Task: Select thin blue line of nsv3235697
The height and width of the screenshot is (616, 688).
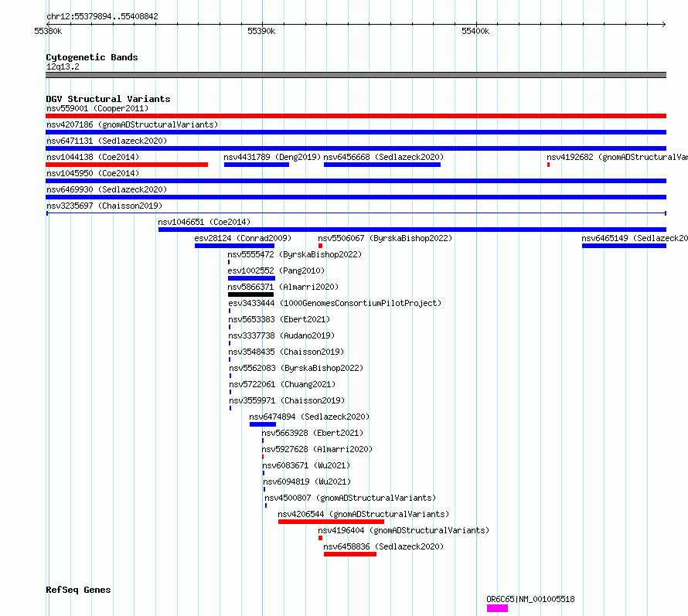Action: pos(356,213)
